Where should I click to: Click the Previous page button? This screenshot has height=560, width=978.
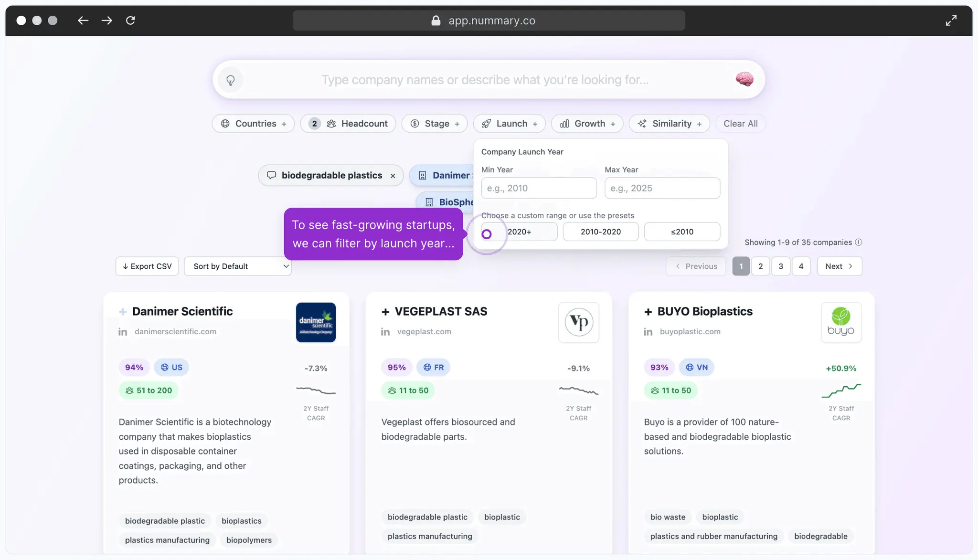[x=696, y=266]
